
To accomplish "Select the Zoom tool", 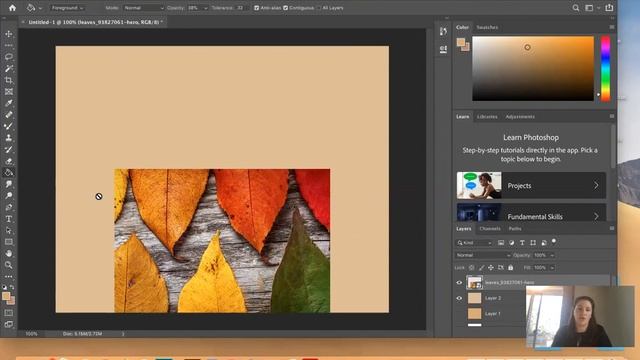I will pyautogui.click(x=9, y=265).
